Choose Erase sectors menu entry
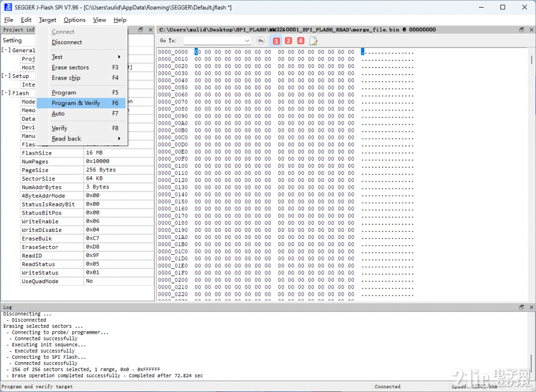This screenshot has height=392, width=536. click(x=82, y=68)
